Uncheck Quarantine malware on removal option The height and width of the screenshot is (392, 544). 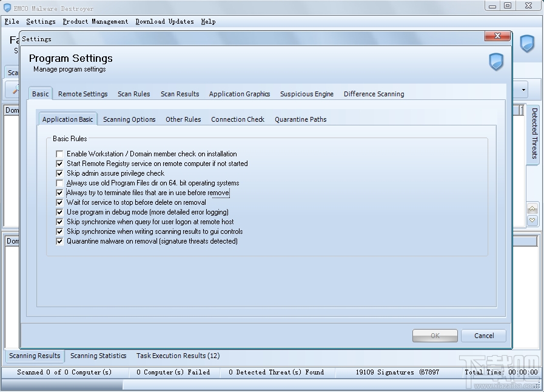tap(59, 241)
